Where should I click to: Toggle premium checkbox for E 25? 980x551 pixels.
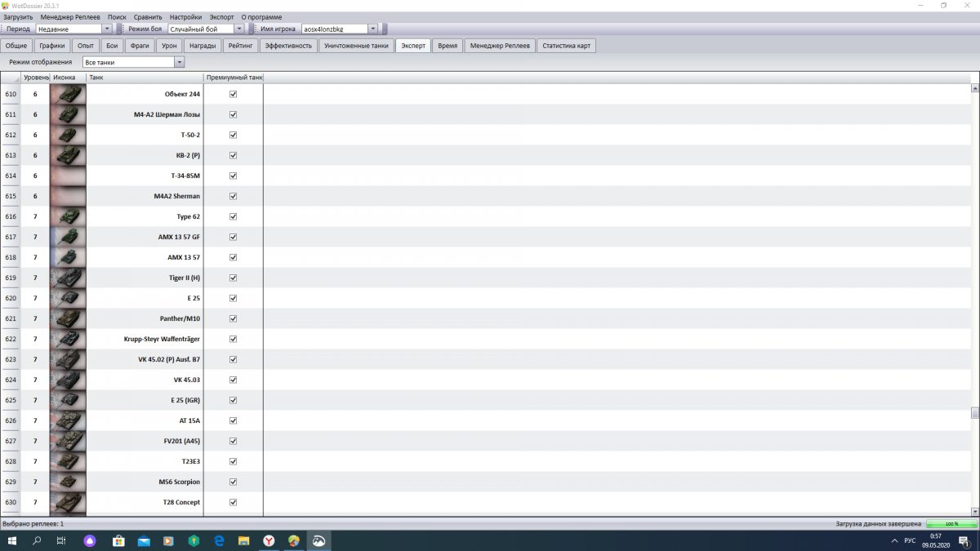pos(233,298)
